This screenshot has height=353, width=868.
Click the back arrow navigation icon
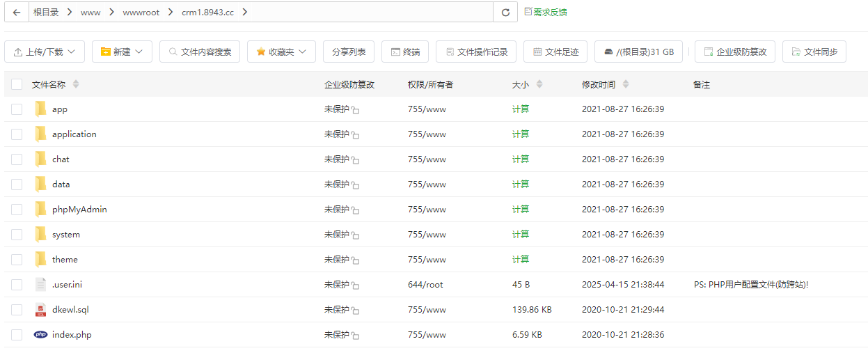pos(16,13)
